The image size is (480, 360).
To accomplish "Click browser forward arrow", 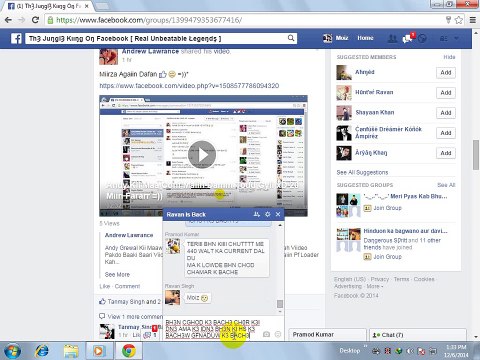I will 22,20.
